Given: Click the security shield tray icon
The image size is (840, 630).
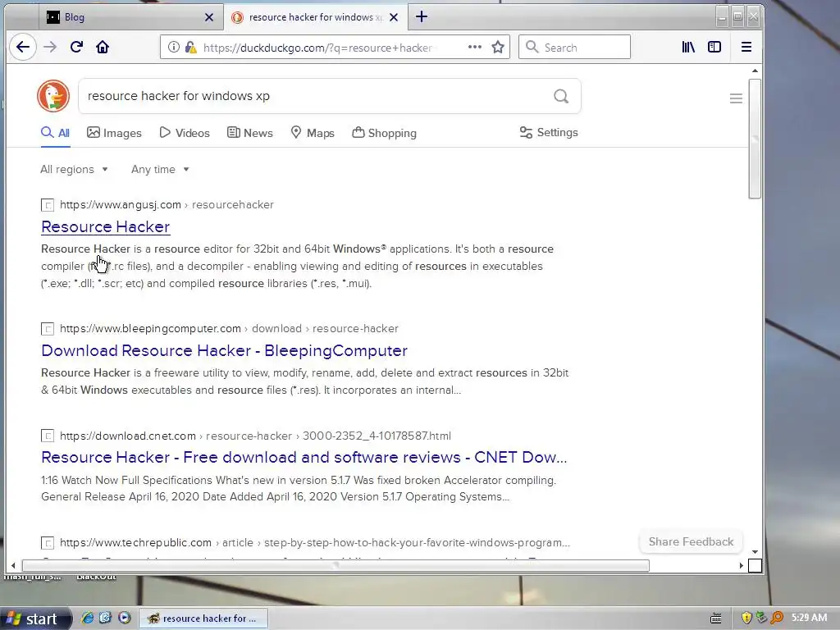Looking at the screenshot, I should (746, 618).
